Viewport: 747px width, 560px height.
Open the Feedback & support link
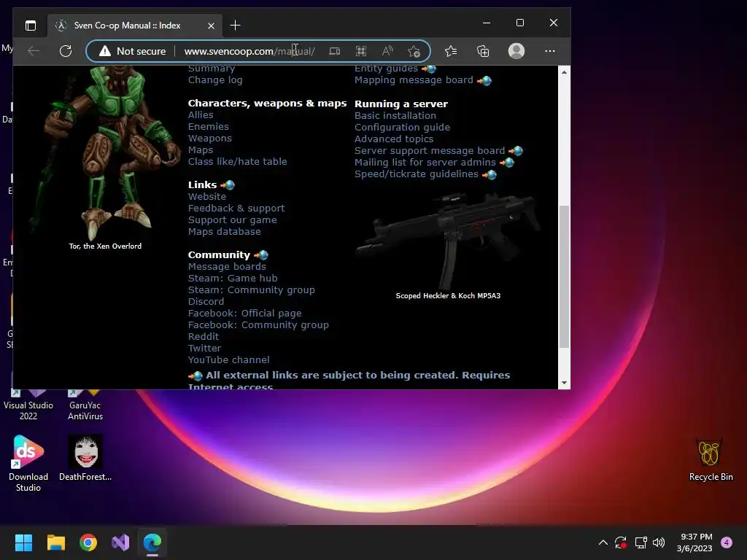pos(236,208)
